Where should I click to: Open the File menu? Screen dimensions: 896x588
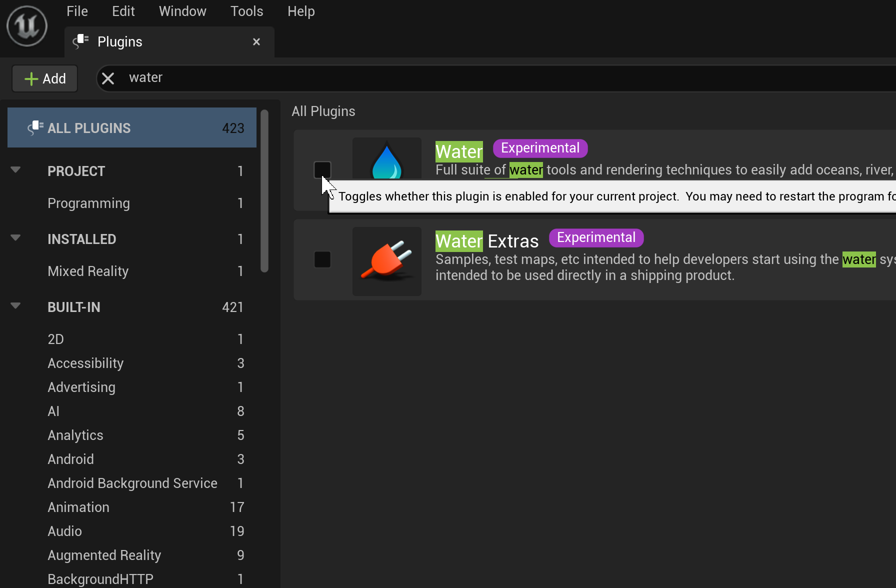pos(77,11)
